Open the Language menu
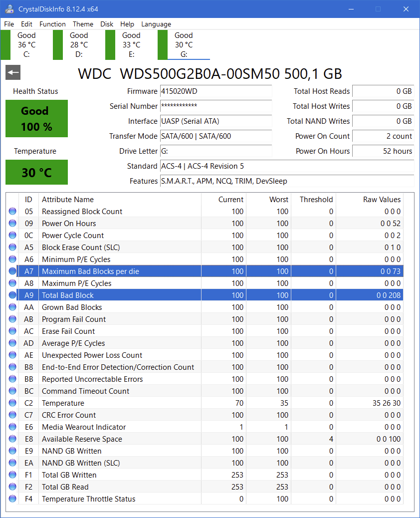 pyautogui.click(x=156, y=24)
